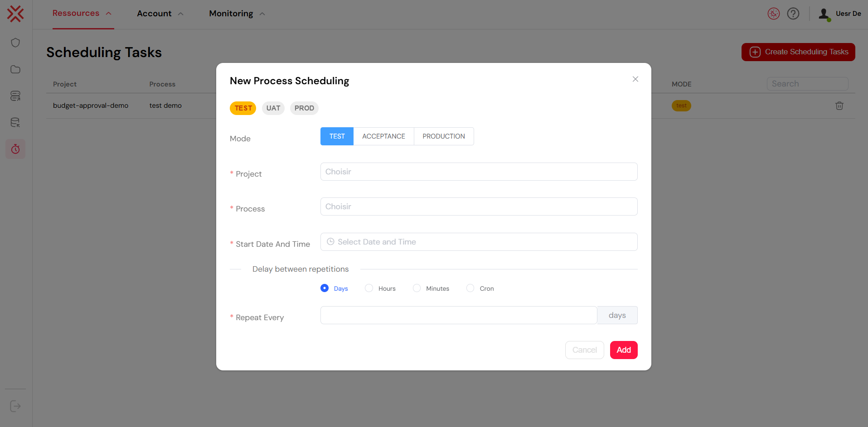Select the Days radio button
868x427 pixels.
[x=325, y=288]
